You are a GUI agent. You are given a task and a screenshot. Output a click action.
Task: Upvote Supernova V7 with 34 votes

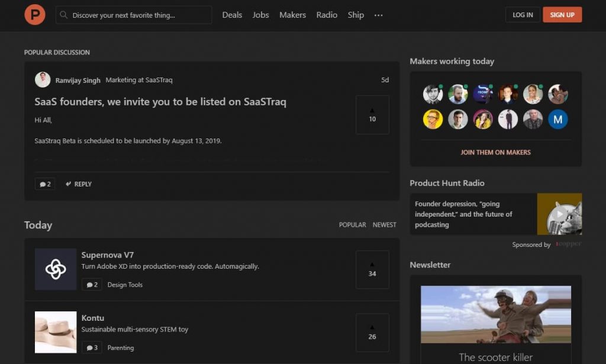tap(372, 269)
